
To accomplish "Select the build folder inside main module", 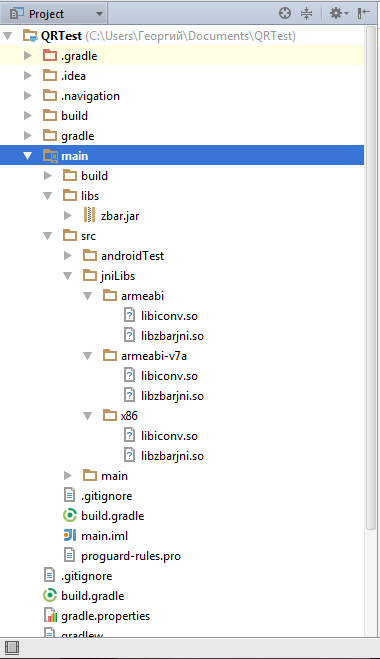I will pyautogui.click(x=94, y=176).
